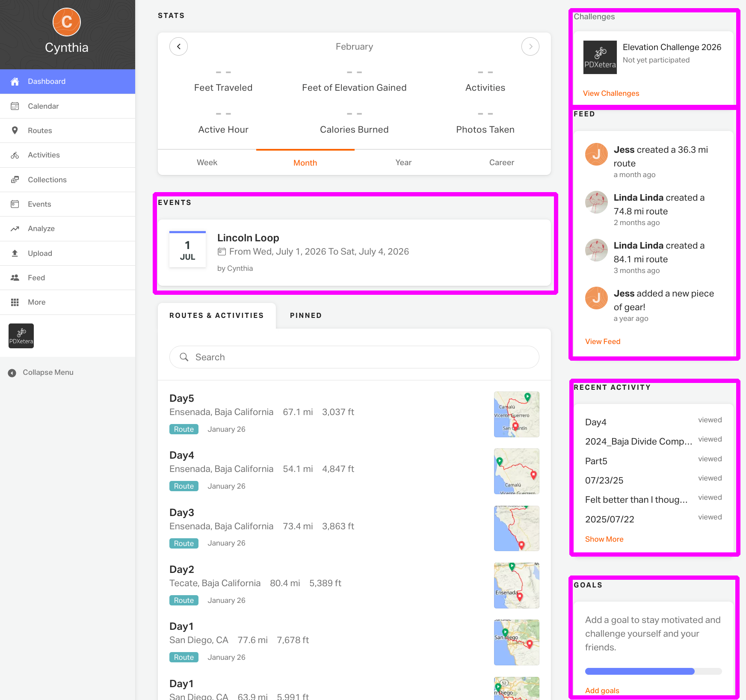Expand the More sidebar menu item
Image resolution: width=746 pixels, height=700 pixels.
pyautogui.click(x=68, y=302)
